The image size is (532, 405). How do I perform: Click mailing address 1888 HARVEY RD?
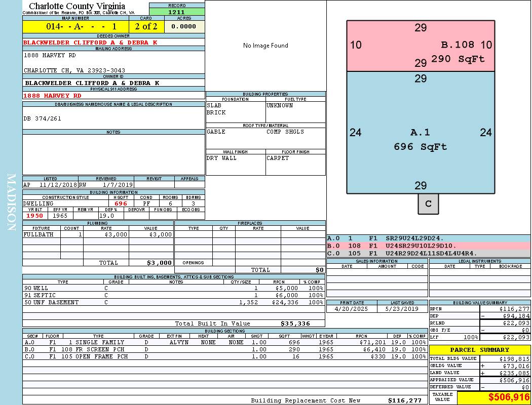pos(50,55)
